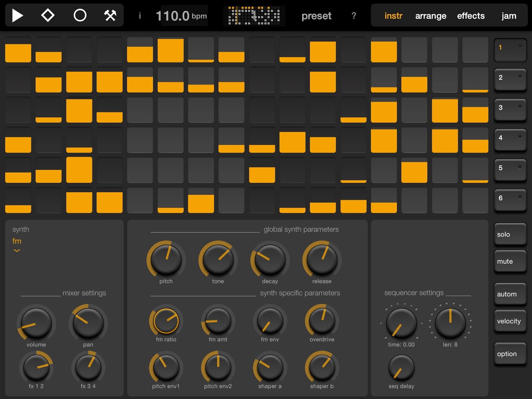Toggle step 15 in channel 3 row
532x399 pixels.
tap(445, 110)
